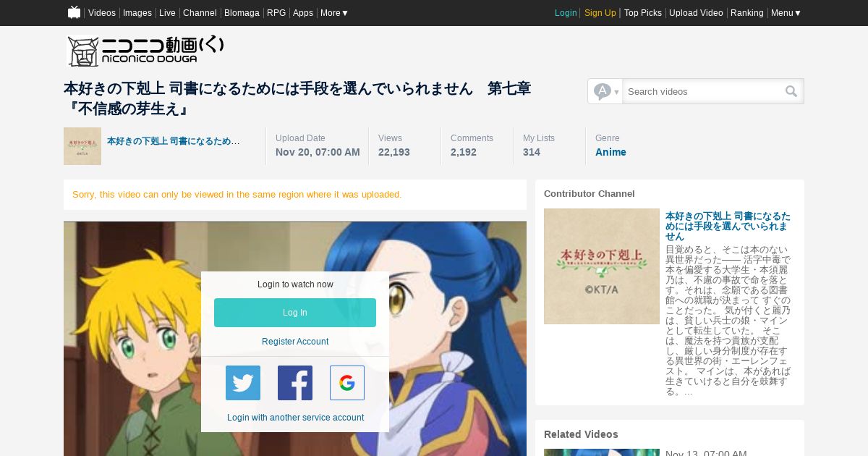Open the Videos menu item
The image size is (868, 456).
click(x=102, y=13)
